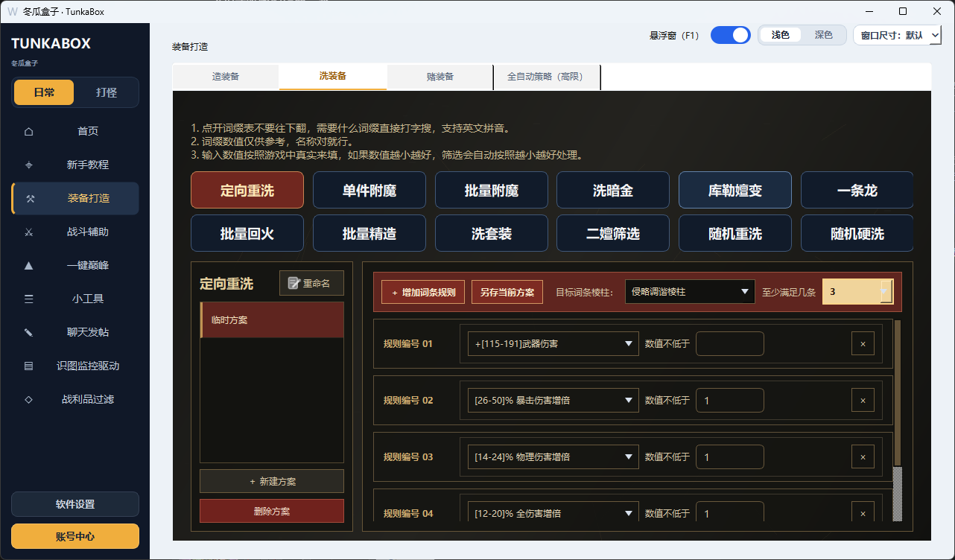This screenshot has height=560, width=955.
Task: Expand the 暴击伤害增倍 affix dropdown
Action: [x=553, y=401]
